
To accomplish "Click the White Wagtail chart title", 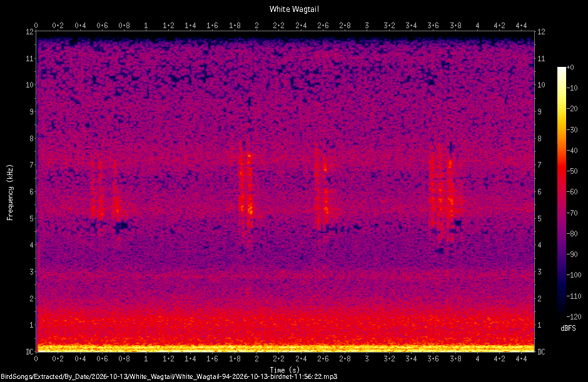I will point(294,9).
